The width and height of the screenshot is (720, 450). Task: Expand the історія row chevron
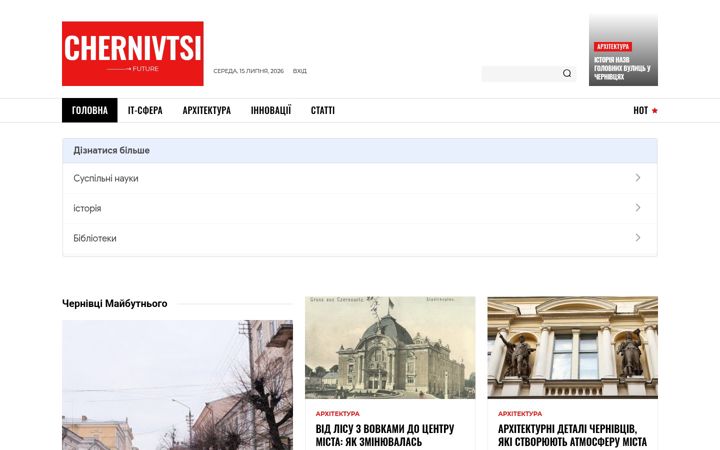[638, 208]
